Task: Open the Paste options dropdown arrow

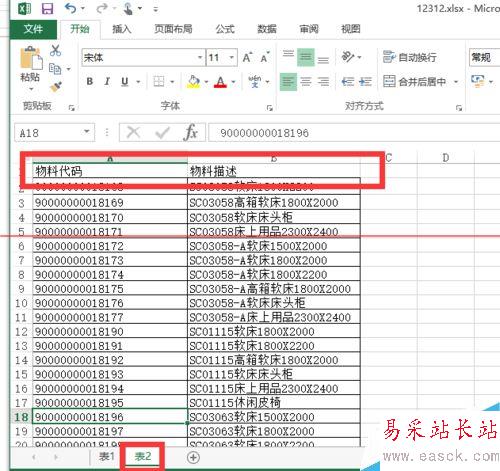Action: click(x=31, y=89)
